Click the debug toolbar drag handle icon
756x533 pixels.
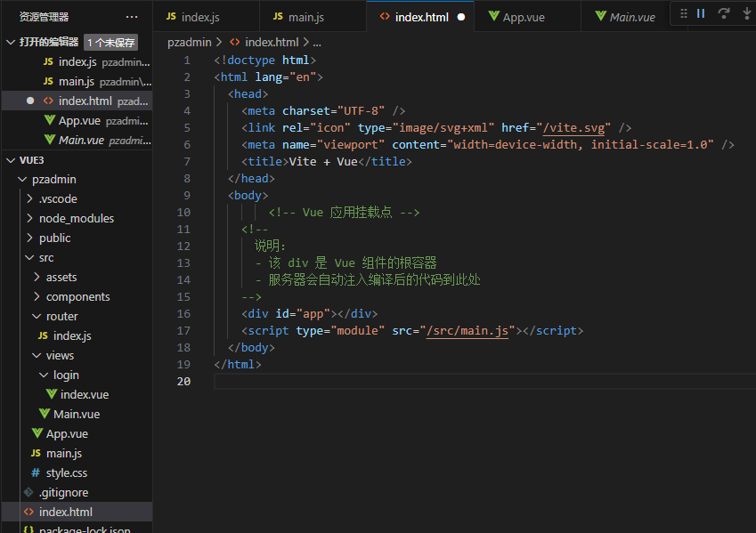click(684, 13)
